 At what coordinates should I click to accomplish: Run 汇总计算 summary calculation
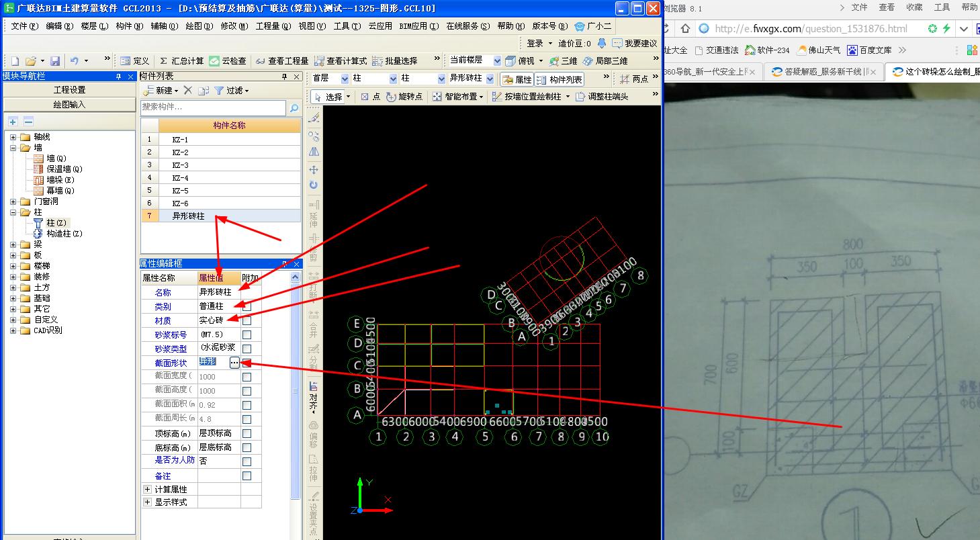tap(180, 60)
